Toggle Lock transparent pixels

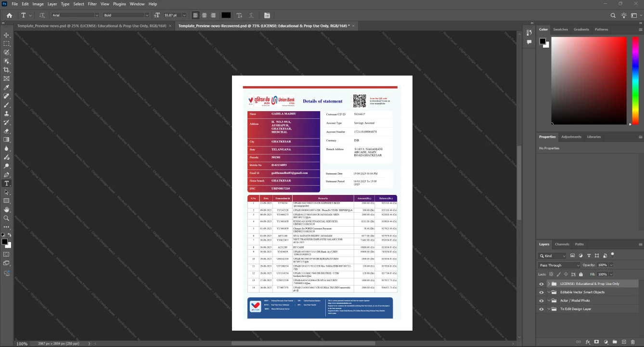coord(552,274)
